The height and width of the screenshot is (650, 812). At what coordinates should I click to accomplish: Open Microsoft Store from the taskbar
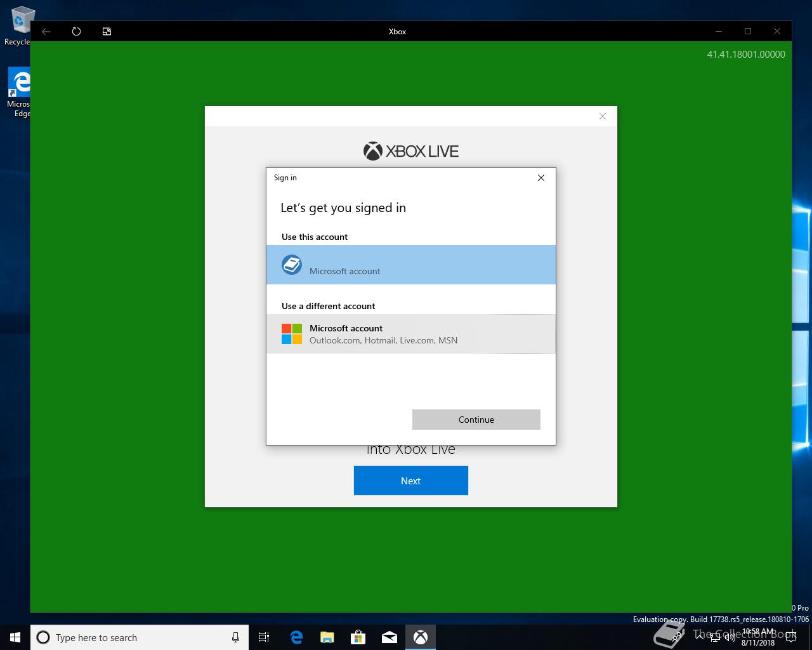[358, 637]
